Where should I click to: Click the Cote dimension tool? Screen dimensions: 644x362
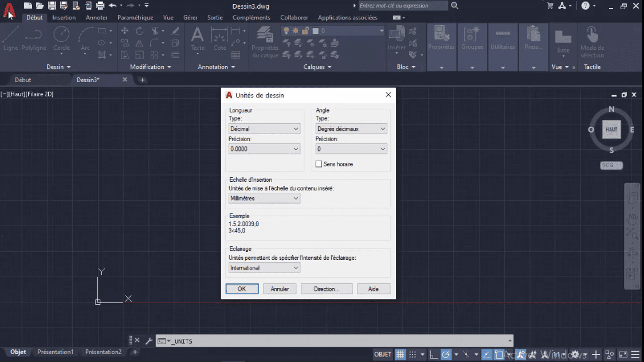point(220,40)
